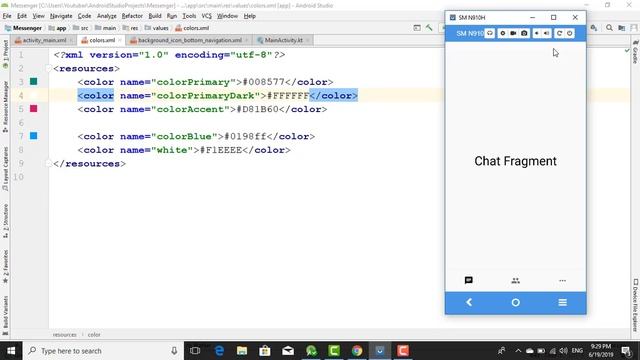Viewport: 640px width, 360px height.
Task: Click the build hammer icon in toolbar
Action: (x=429, y=28)
